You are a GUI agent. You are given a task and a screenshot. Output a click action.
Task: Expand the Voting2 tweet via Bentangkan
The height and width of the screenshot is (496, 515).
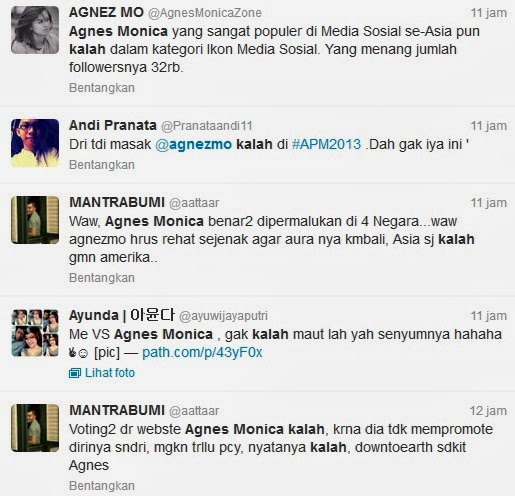[102, 486]
